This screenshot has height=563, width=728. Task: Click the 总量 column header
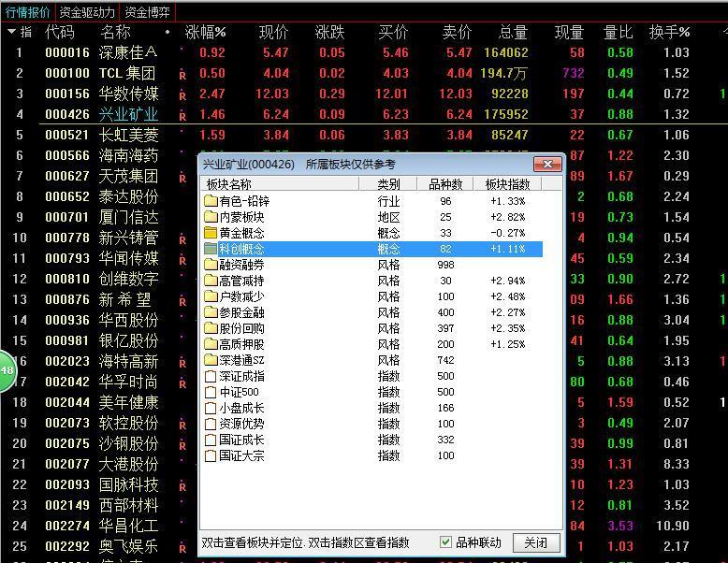513,32
